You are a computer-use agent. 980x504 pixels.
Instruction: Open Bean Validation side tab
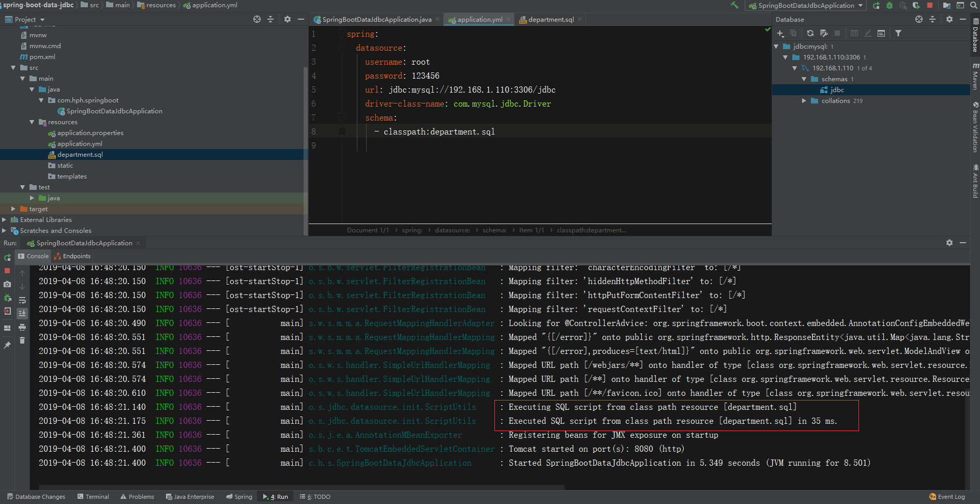[x=975, y=127]
